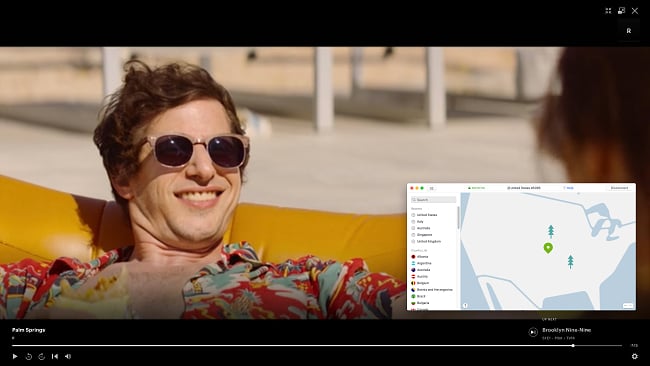Image resolution: width=650 pixels, height=366 pixels.
Task: Click the Brazil flag icon
Action: (x=413, y=296)
